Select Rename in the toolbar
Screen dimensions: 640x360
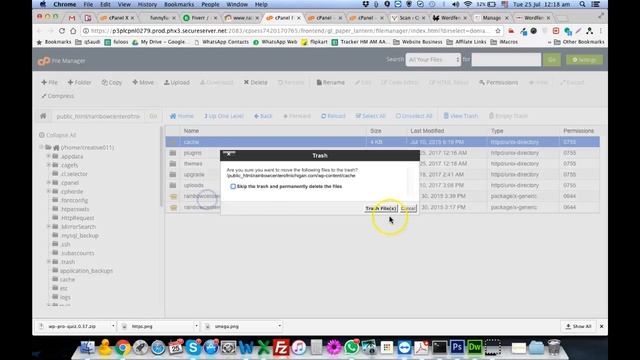(x=331, y=82)
